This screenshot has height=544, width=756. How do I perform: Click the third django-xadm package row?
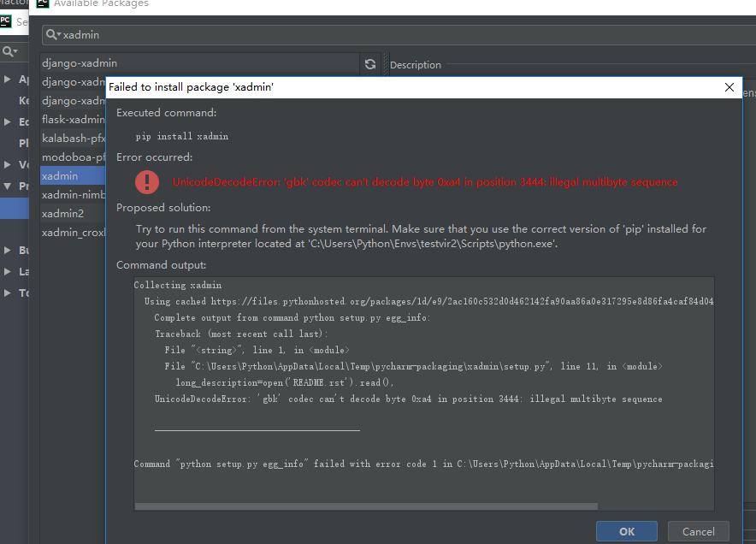[x=73, y=101]
